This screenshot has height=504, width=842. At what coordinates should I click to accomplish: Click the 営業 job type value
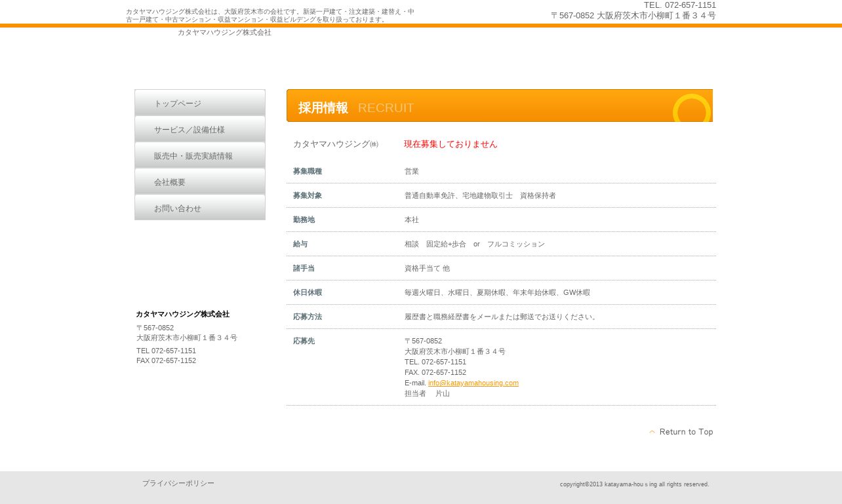tap(412, 171)
